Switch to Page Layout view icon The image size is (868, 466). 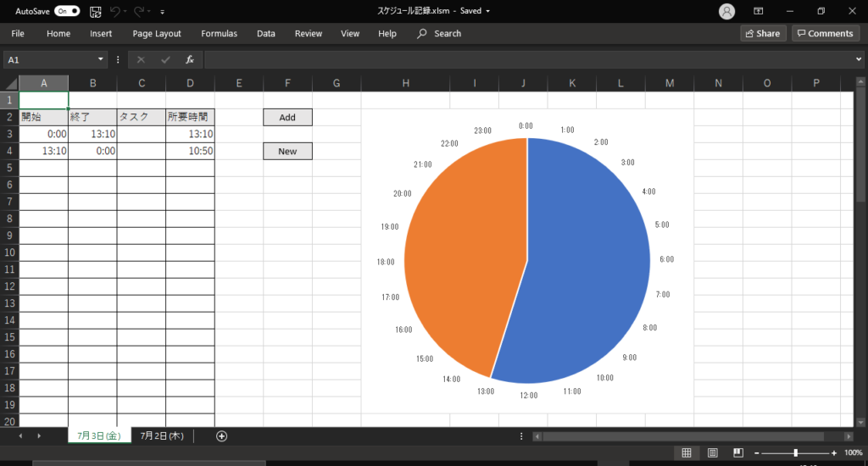point(713,452)
